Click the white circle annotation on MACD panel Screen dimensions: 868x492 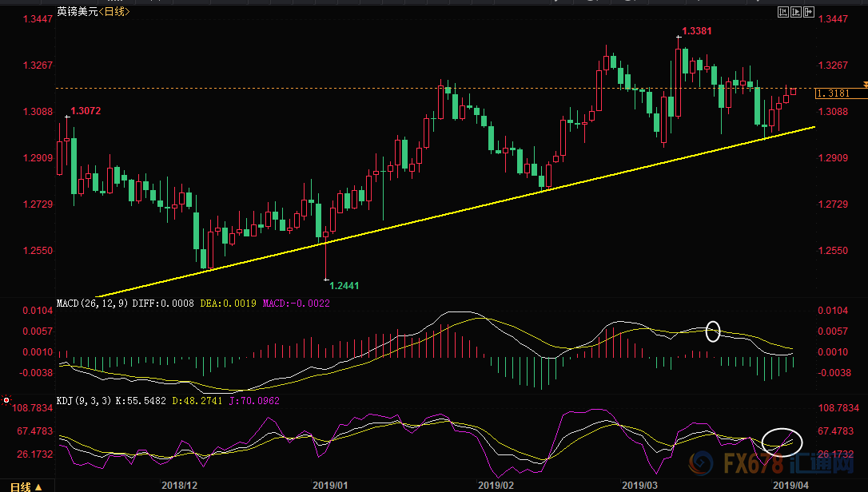(x=714, y=331)
